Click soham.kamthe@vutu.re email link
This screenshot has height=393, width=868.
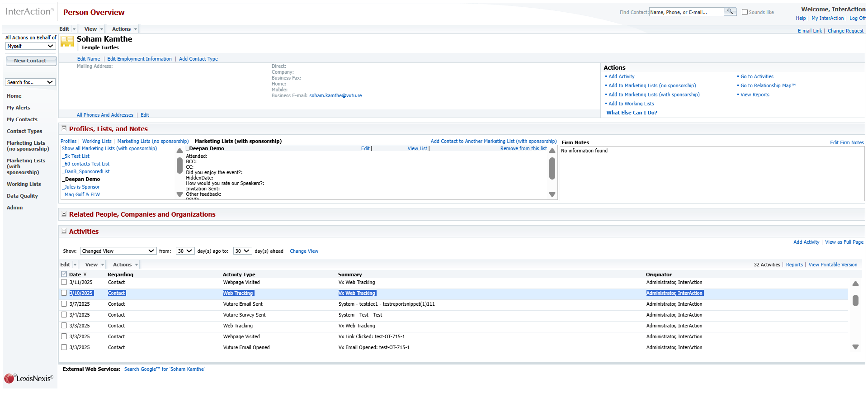(x=335, y=95)
